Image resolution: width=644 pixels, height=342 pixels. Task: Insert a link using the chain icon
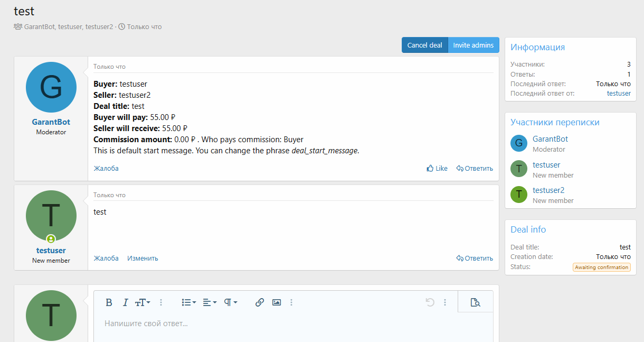259,302
